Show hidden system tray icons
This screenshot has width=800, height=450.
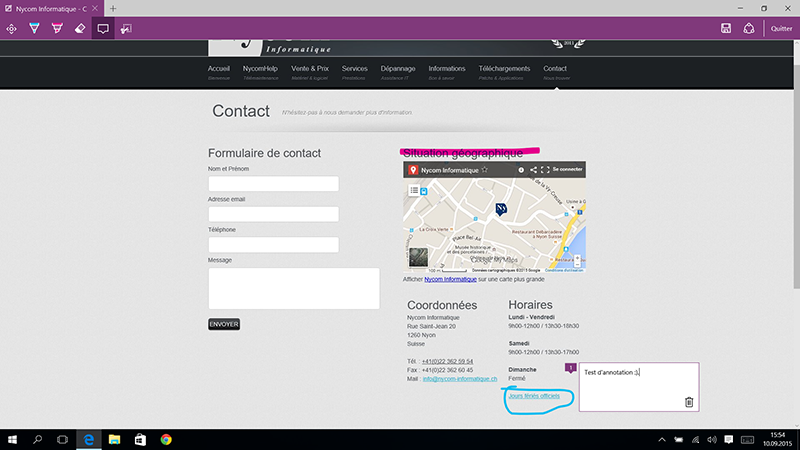(x=662, y=439)
